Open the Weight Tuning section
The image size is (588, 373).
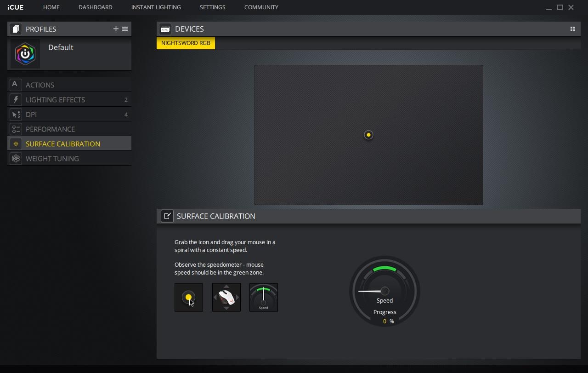coord(69,159)
